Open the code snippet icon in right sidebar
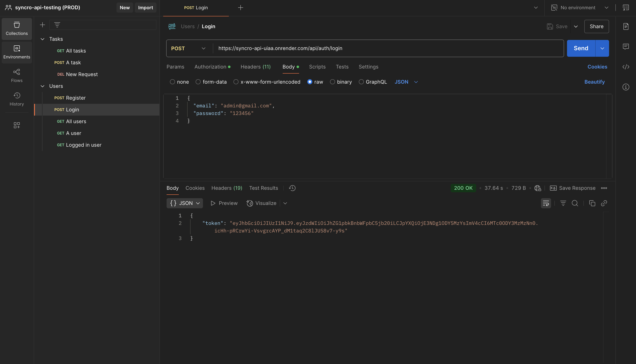This screenshot has width=636, height=364. point(626,67)
